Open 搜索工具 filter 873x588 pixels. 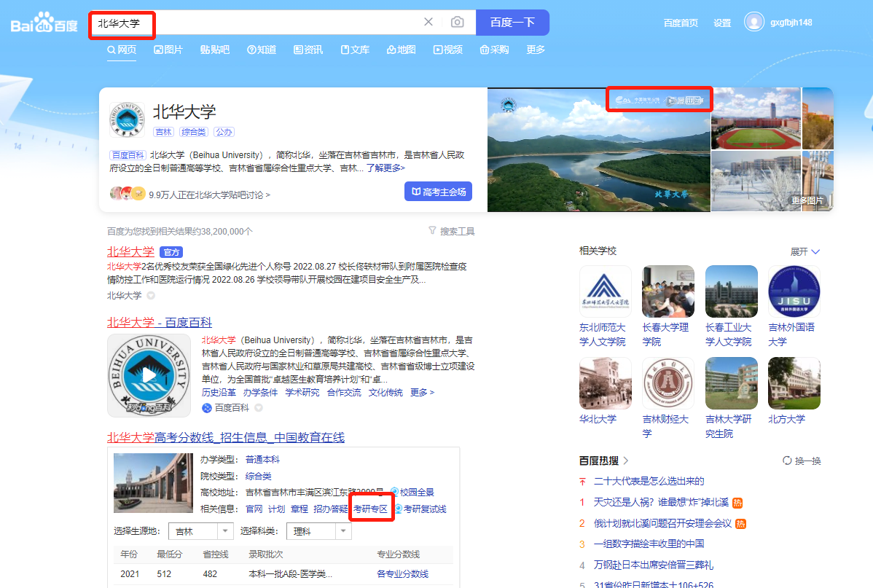tap(452, 231)
